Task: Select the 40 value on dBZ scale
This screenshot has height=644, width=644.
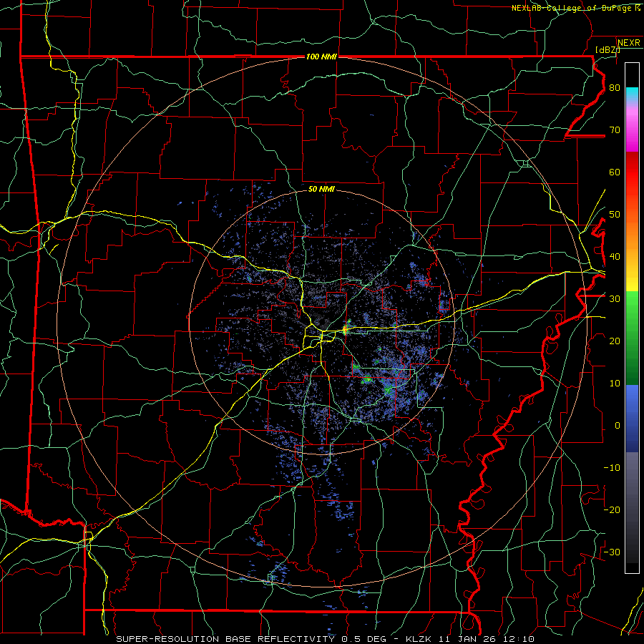Action: 615,257
